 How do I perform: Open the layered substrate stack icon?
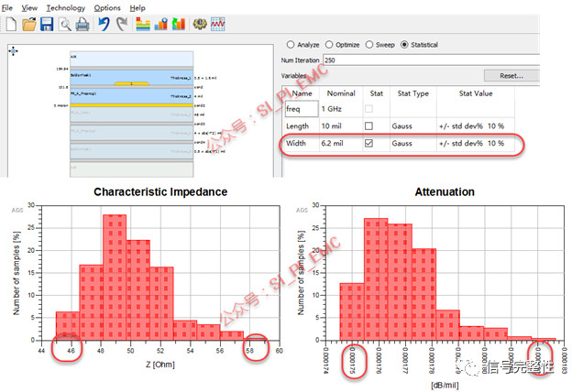(x=143, y=24)
